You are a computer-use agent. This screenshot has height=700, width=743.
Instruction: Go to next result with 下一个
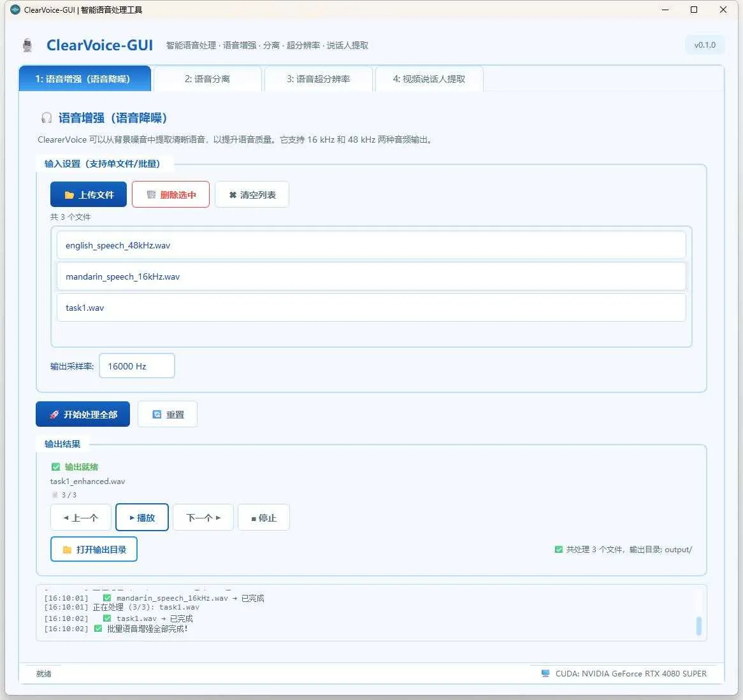pyautogui.click(x=203, y=518)
